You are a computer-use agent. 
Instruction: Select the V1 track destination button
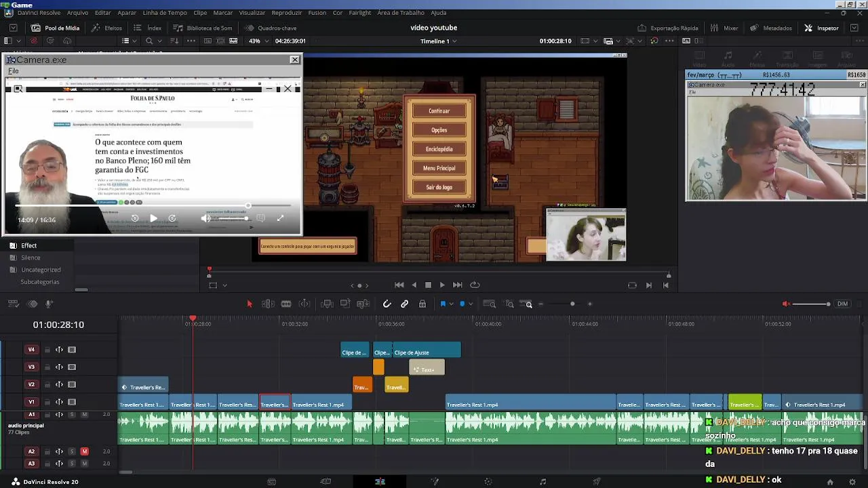pyautogui.click(x=31, y=402)
